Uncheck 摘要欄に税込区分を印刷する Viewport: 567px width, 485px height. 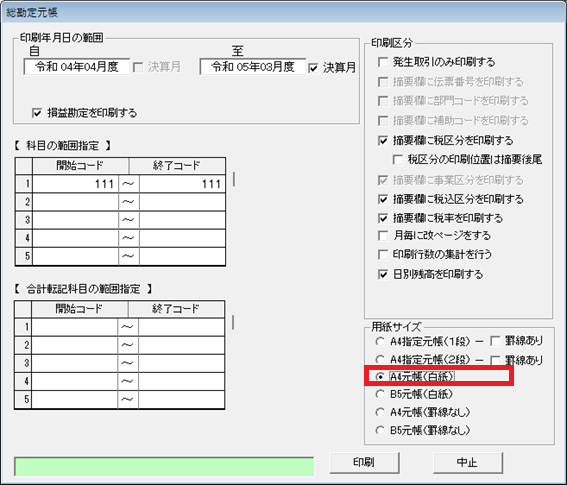pyautogui.click(x=383, y=199)
